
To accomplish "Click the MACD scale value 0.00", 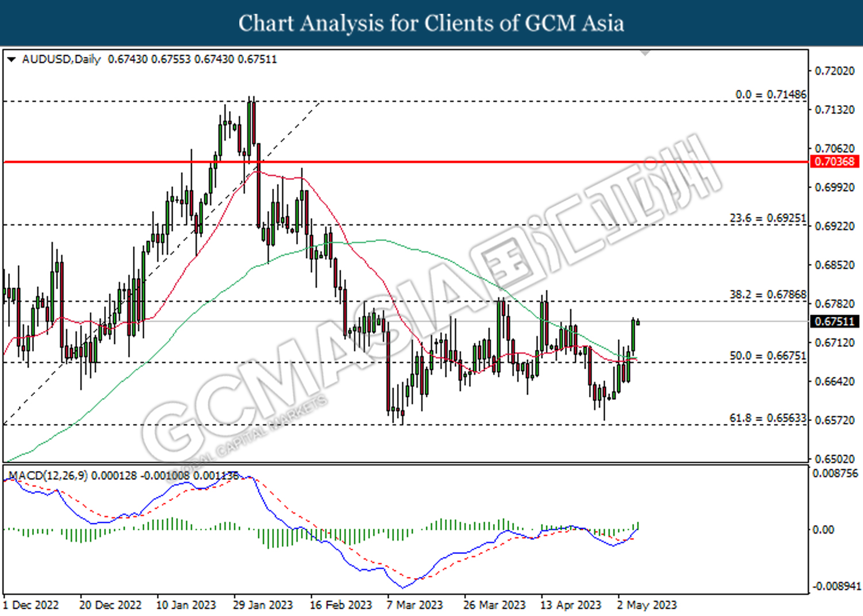I will point(823,529).
